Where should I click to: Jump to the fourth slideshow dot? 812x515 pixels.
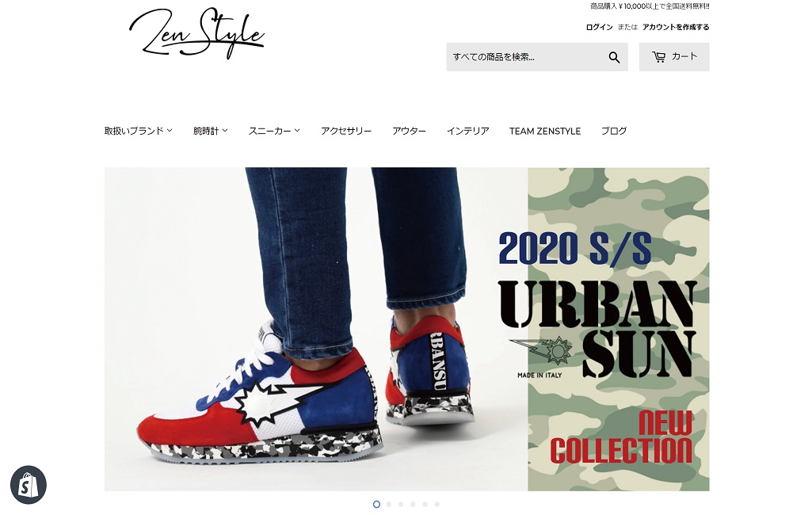tap(413, 504)
